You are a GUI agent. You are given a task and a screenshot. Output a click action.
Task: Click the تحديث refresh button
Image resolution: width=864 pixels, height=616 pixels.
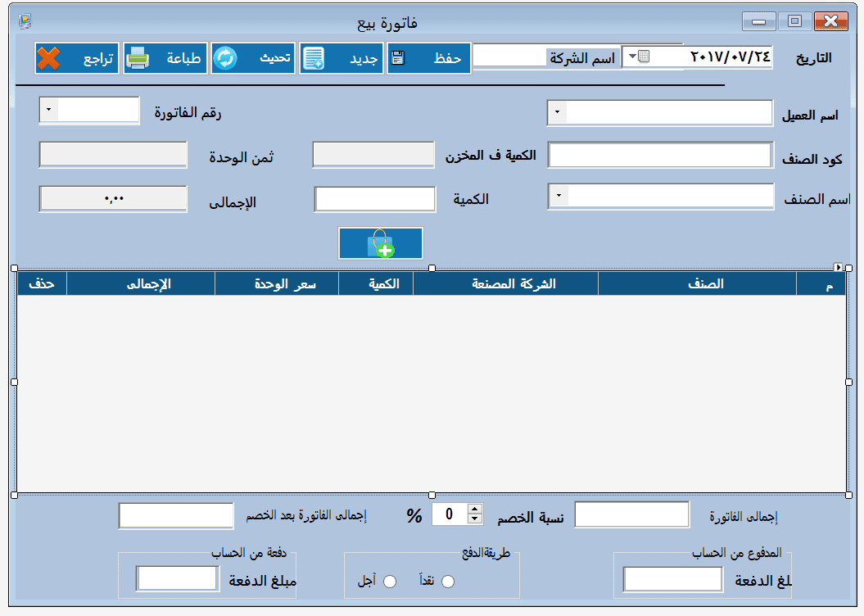pos(253,58)
